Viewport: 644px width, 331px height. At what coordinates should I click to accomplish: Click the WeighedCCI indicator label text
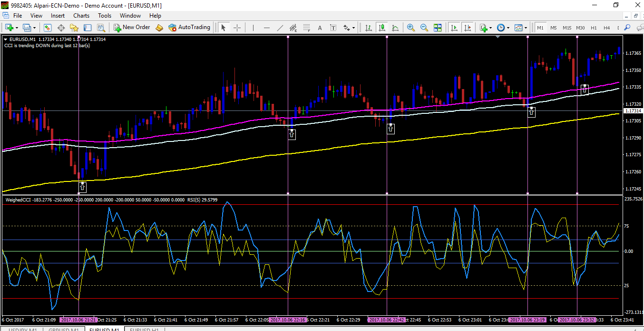click(18, 200)
